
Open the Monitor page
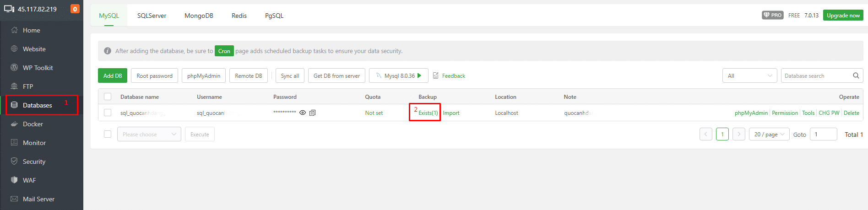tap(34, 143)
